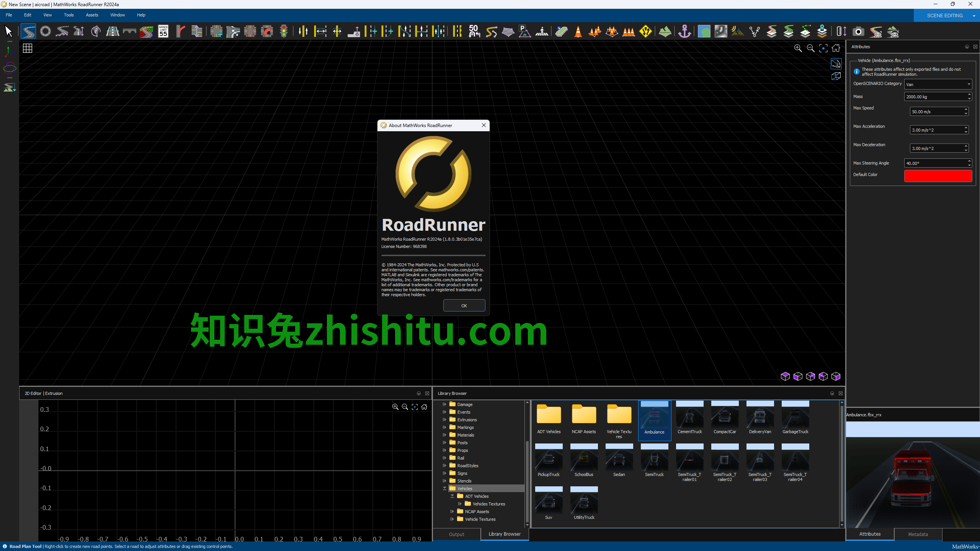Switch to the Output tab

457,534
